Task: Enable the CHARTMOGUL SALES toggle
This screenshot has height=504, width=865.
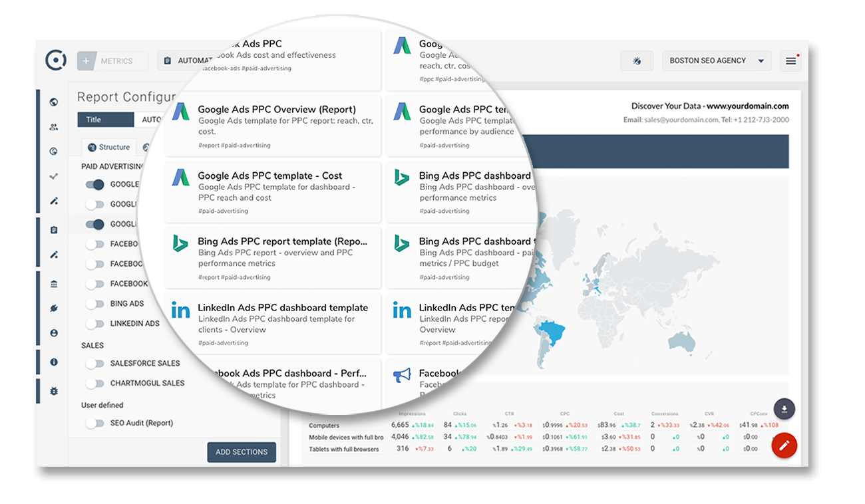Action: click(x=95, y=384)
